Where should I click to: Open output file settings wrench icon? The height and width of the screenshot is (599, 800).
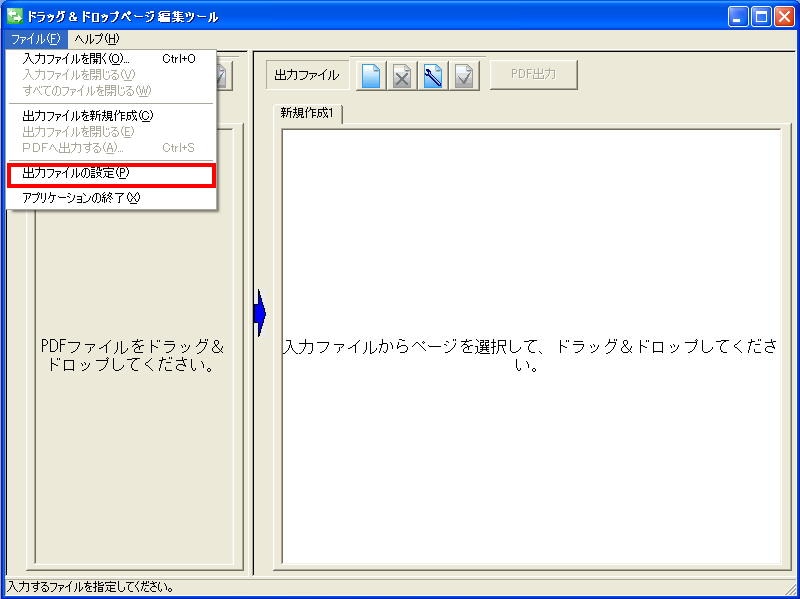click(433, 76)
